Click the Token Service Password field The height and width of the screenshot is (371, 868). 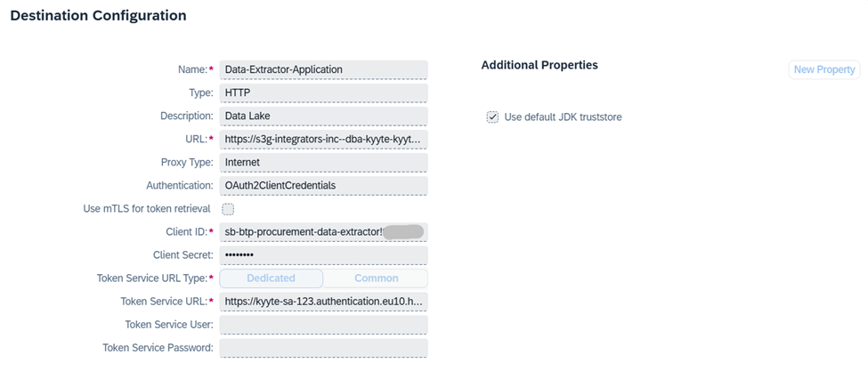click(x=323, y=349)
